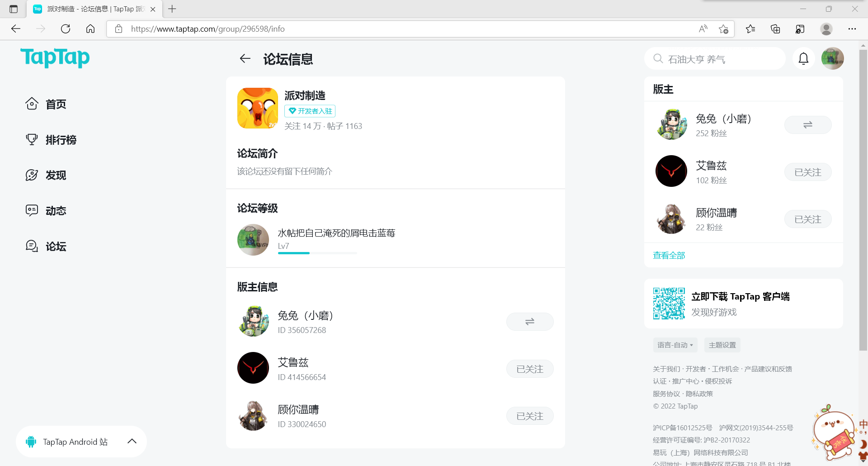This screenshot has height=466, width=868.
Task: Click the browser home button
Action: (x=90, y=29)
